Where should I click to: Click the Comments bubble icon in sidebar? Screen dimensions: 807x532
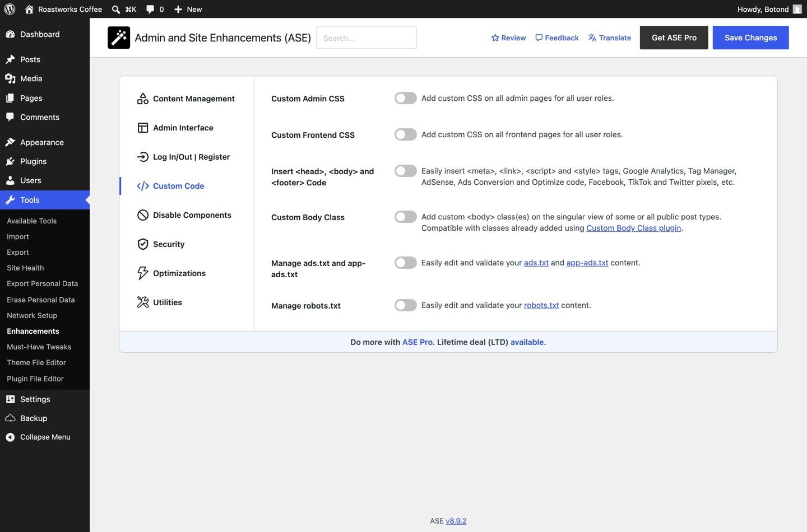pyautogui.click(x=10, y=117)
